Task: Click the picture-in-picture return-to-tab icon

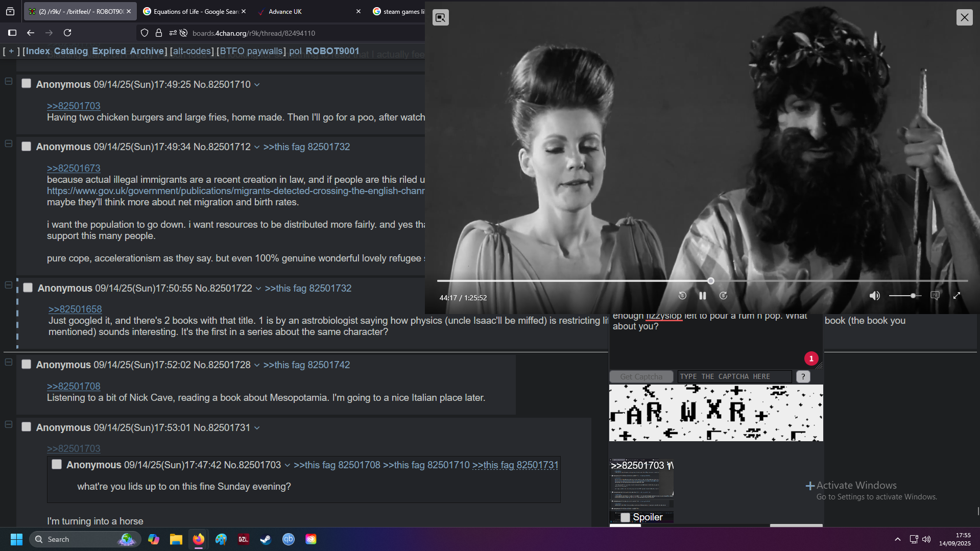Action: pyautogui.click(x=441, y=18)
